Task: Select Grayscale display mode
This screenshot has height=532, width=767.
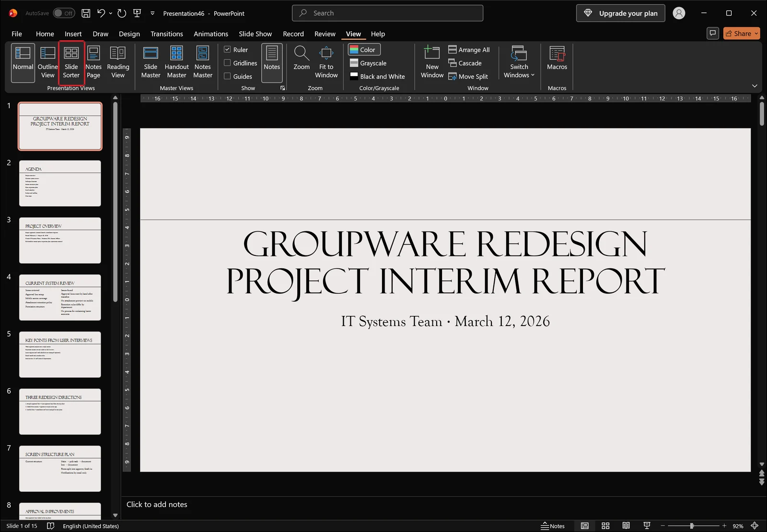Action: [368, 63]
